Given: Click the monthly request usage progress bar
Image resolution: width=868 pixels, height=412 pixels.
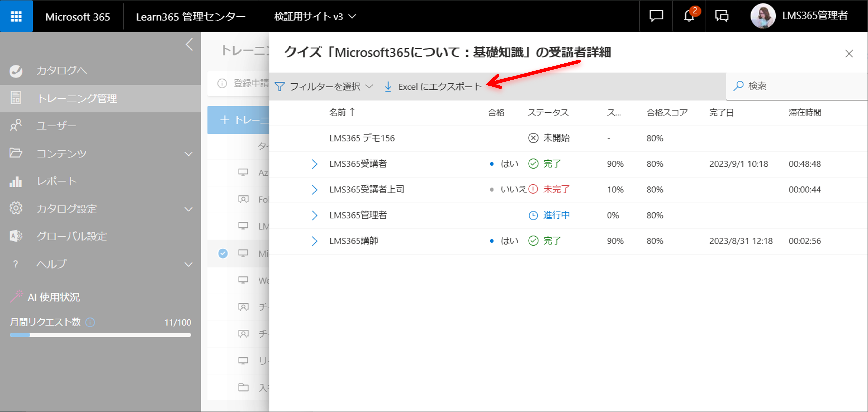Looking at the screenshot, I should [100, 335].
